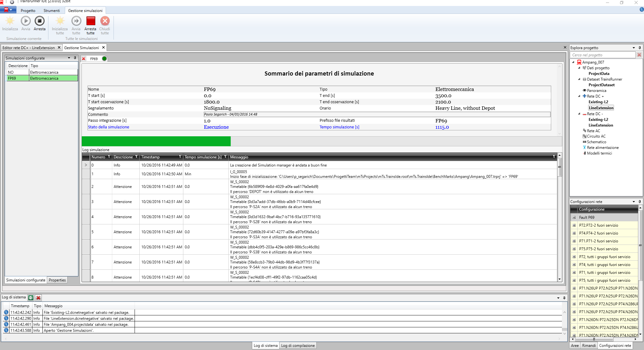Screen dimensions: 644x350
Task: Click Stato della simulazione link
Action: coord(108,127)
